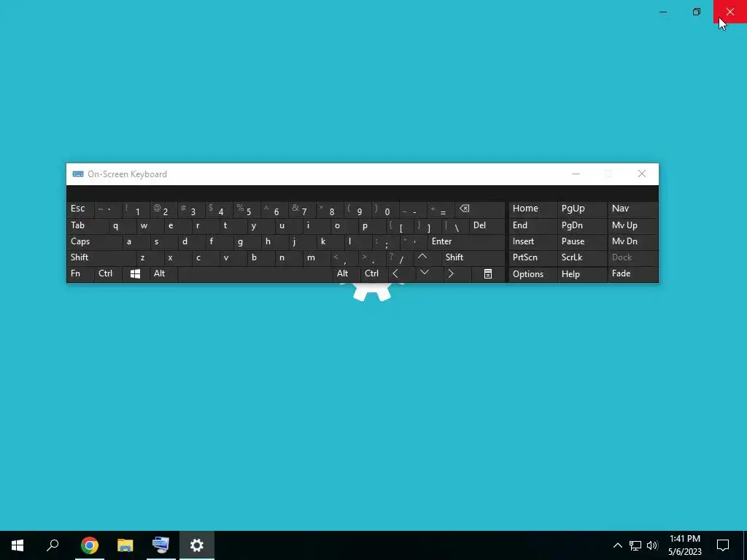This screenshot has width=747, height=560.
Task: Open the Settings app in taskbar
Action: click(x=197, y=545)
